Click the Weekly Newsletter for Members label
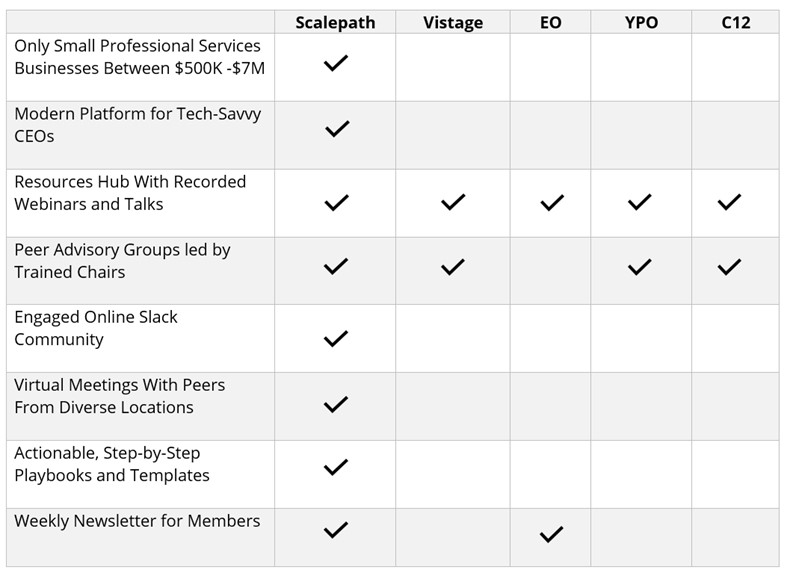 pyautogui.click(x=137, y=521)
